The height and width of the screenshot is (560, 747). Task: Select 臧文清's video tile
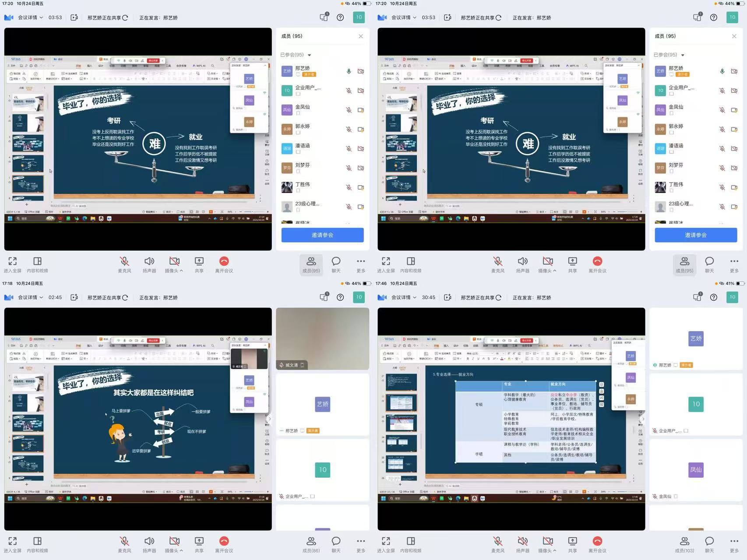[322, 338]
